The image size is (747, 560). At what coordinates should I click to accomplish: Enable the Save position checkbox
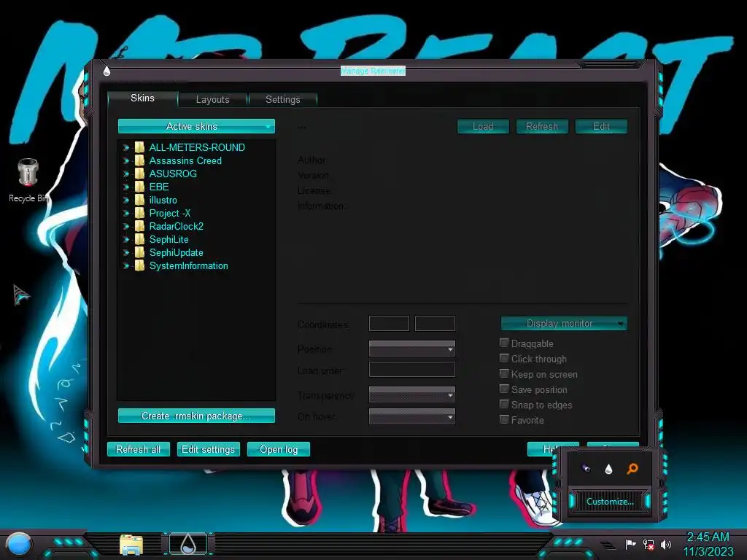[504, 389]
